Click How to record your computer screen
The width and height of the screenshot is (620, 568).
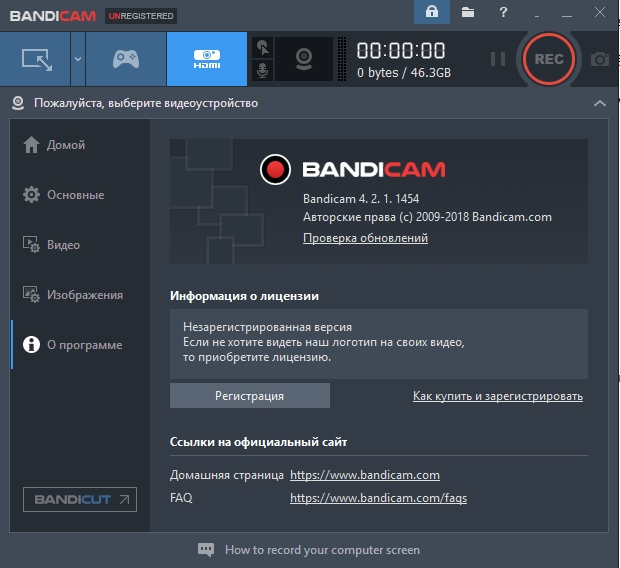(x=322, y=550)
